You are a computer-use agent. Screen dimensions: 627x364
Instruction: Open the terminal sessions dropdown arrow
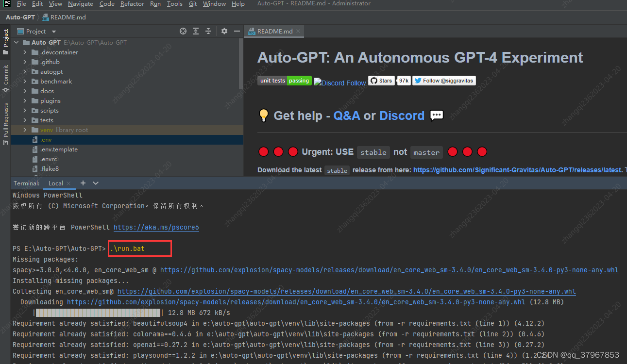(96, 183)
